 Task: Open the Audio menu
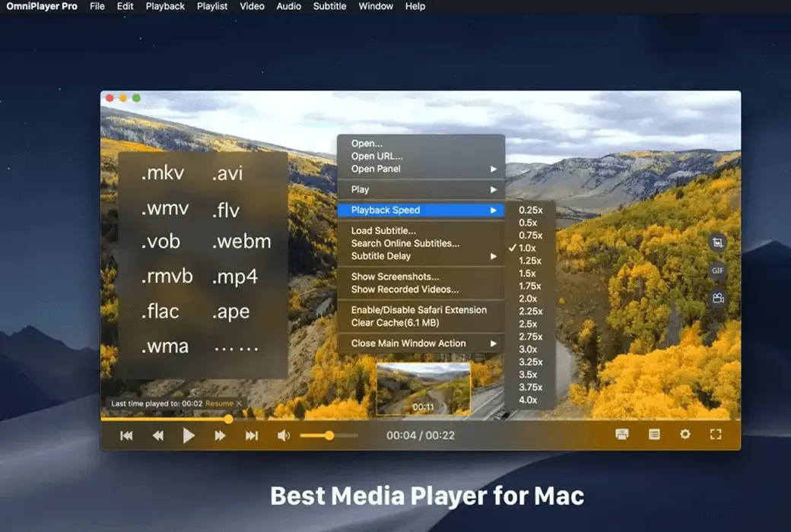pos(288,6)
